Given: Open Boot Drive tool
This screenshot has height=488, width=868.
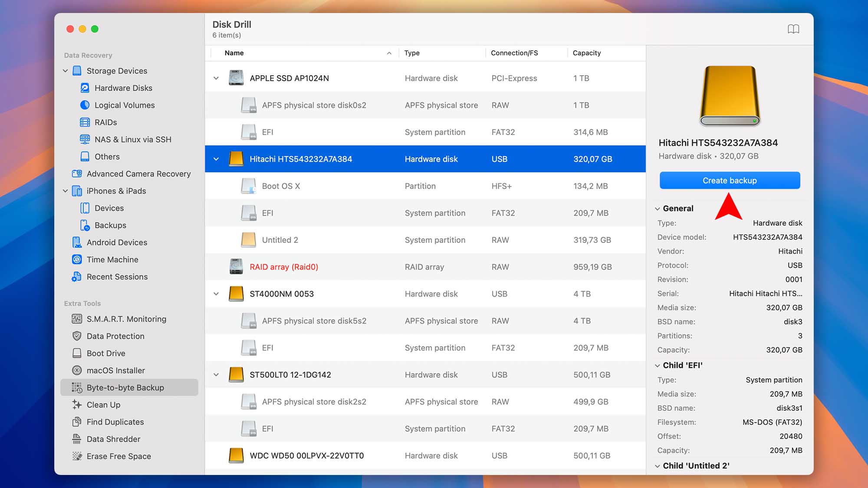Looking at the screenshot, I should point(106,353).
